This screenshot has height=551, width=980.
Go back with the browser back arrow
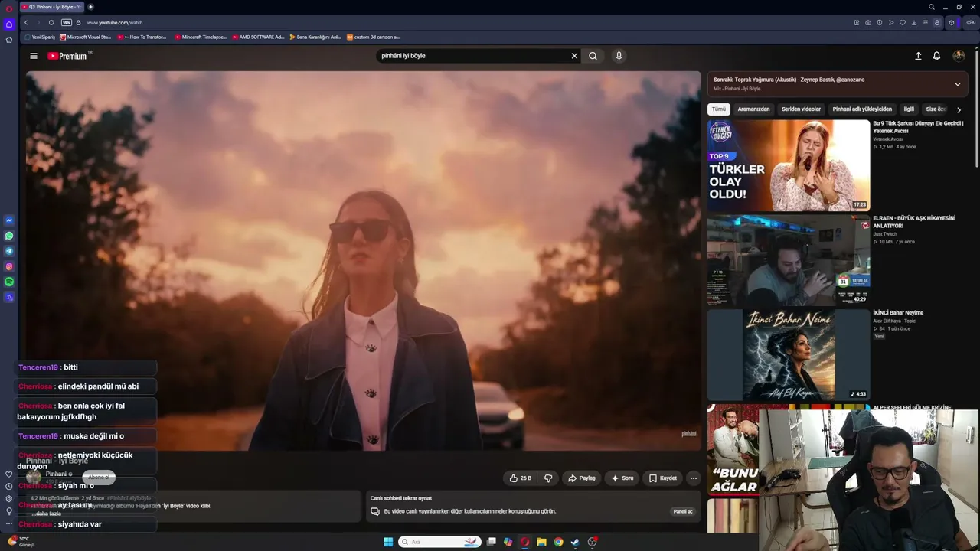26,23
